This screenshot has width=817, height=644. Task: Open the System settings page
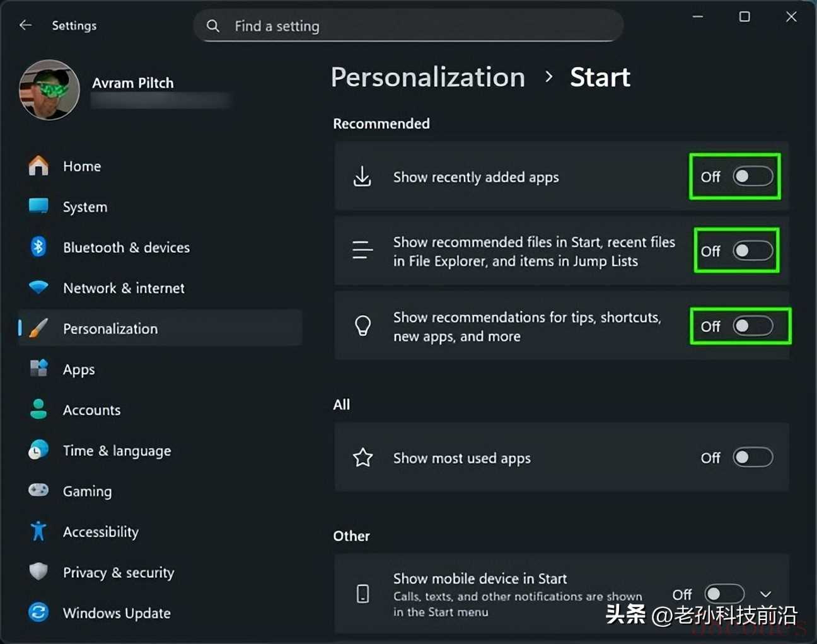85,207
